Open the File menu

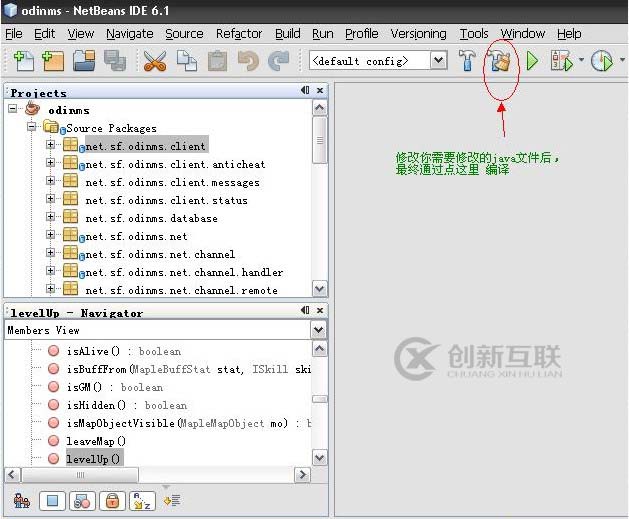point(14,34)
